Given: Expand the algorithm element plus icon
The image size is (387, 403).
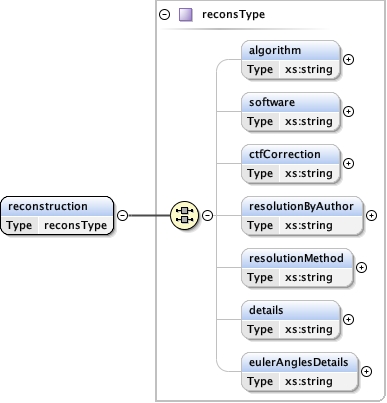Looking at the screenshot, I should (348, 59).
